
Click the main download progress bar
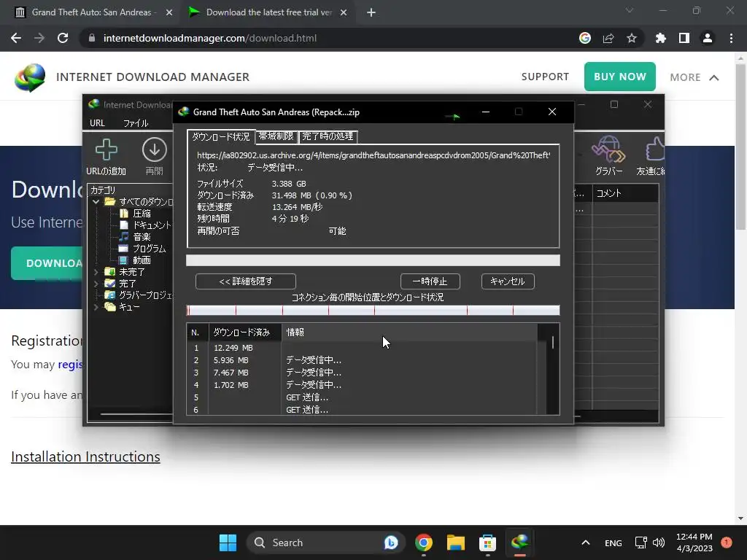pos(373,260)
